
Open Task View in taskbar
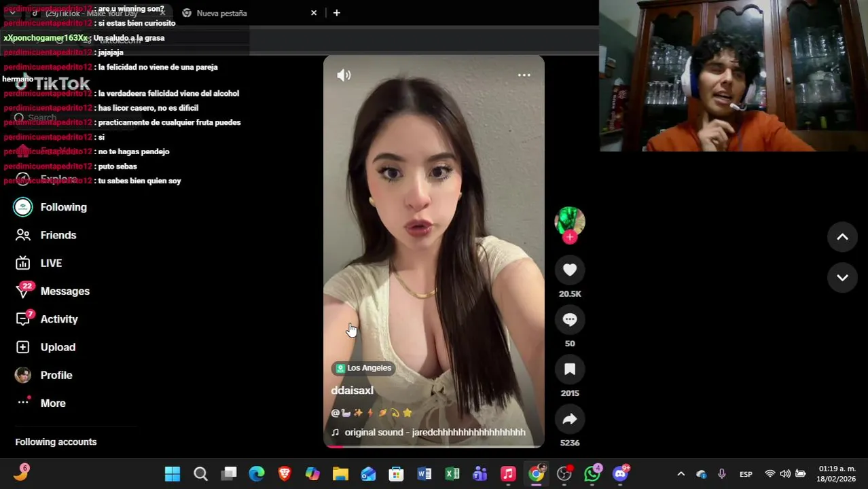(x=229, y=474)
